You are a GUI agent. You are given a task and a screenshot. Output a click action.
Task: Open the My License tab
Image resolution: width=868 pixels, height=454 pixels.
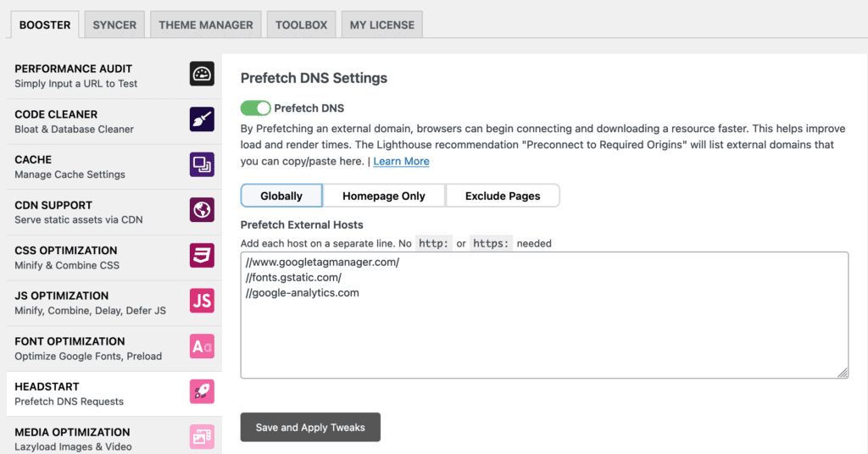(x=382, y=25)
